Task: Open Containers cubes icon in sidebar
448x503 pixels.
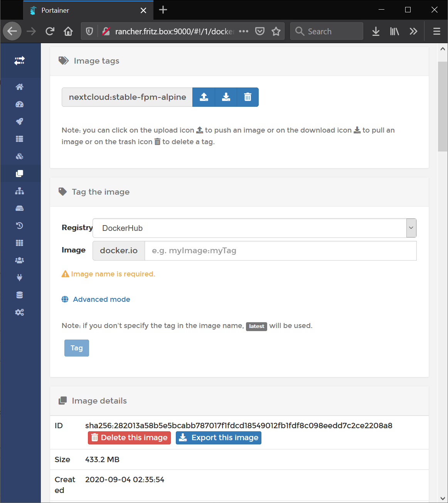Action: pyautogui.click(x=19, y=156)
